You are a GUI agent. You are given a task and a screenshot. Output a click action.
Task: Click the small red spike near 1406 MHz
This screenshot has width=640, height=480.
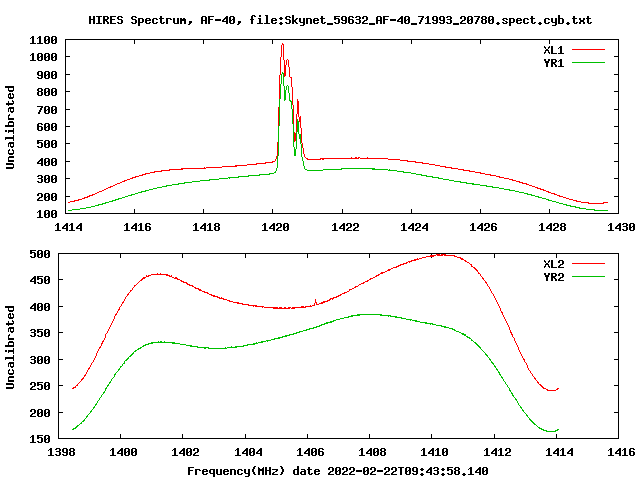[x=316, y=302]
